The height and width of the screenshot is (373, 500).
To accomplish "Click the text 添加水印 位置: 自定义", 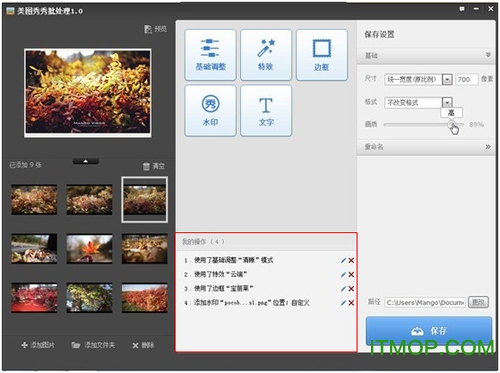I will (252, 303).
